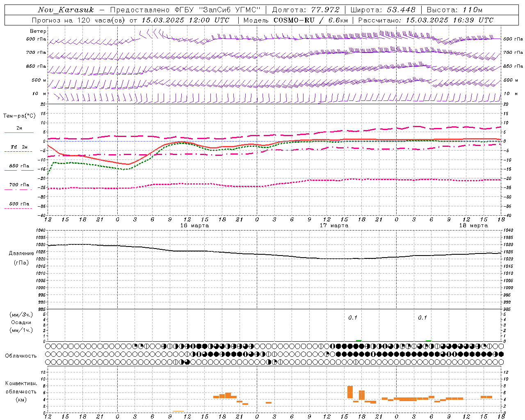Click the Прогноз на 120 часа(ов) text
The height and width of the screenshot is (420, 525).
coord(79,20)
